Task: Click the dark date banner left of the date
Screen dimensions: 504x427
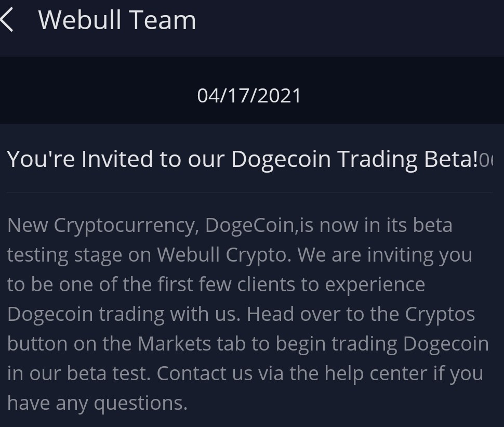Action: (97, 90)
